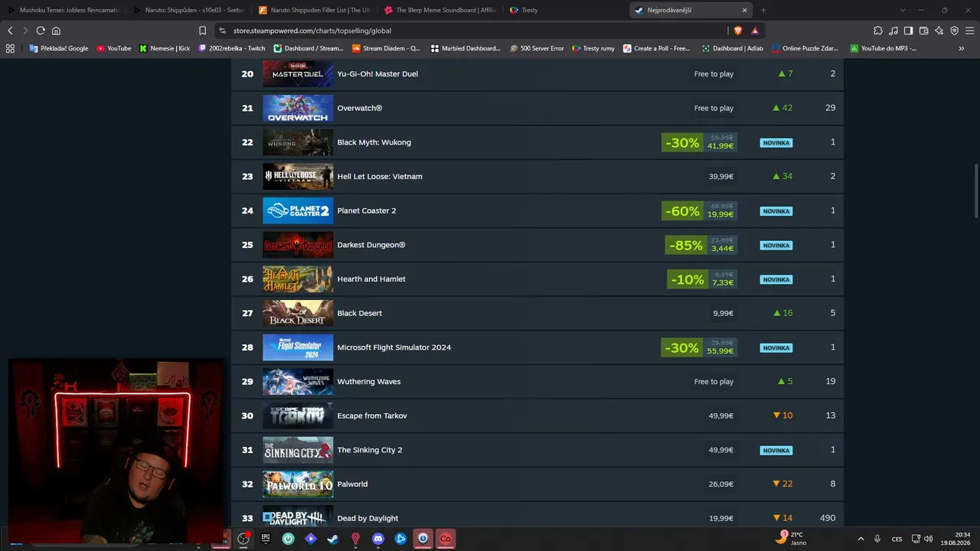Open a new browser tab
Viewport: 980px width, 551px height.
763,10
